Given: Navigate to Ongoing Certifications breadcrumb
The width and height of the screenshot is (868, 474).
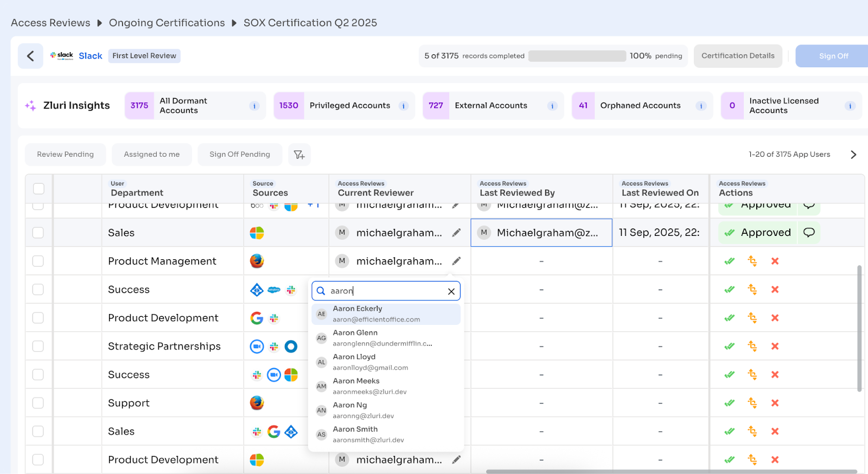Looking at the screenshot, I should [x=167, y=23].
